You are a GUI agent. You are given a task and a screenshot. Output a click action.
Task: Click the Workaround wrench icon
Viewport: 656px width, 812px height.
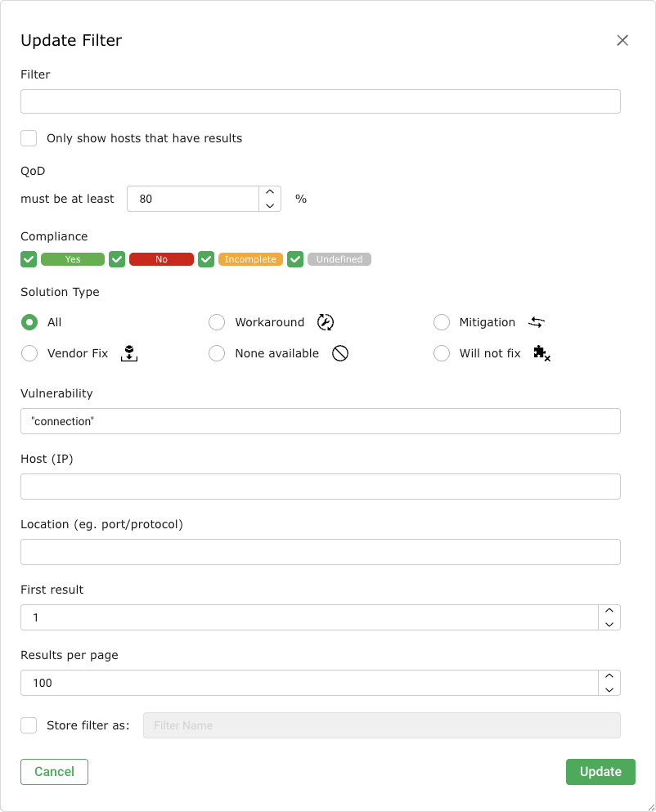pyautogui.click(x=326, y=322)
